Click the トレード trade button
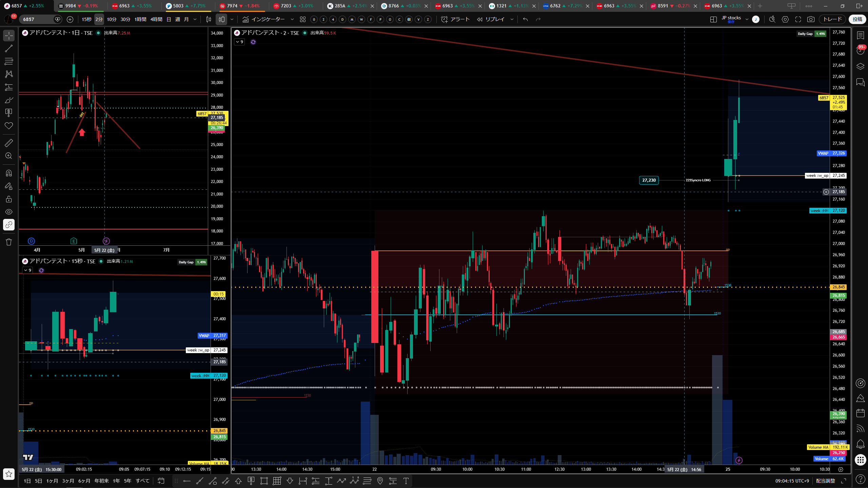 (832, 19)
